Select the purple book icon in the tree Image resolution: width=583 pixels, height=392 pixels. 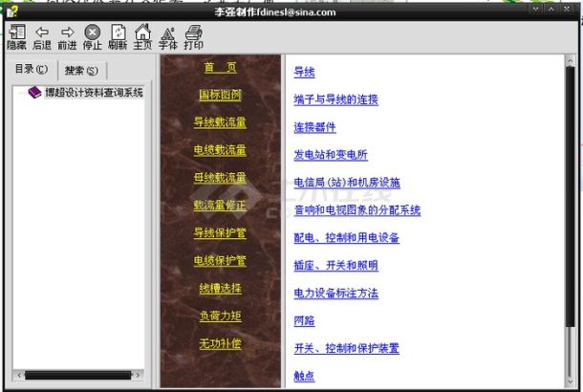[34, 92]
